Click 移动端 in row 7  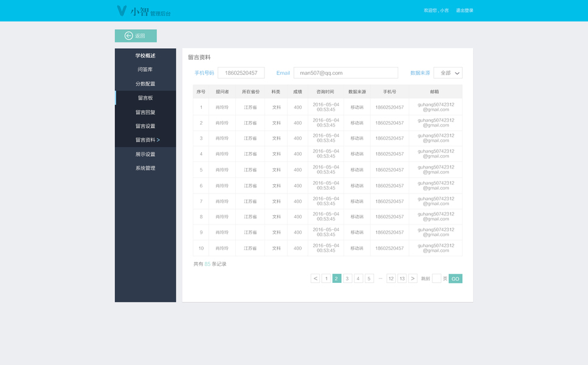(357, 201)
